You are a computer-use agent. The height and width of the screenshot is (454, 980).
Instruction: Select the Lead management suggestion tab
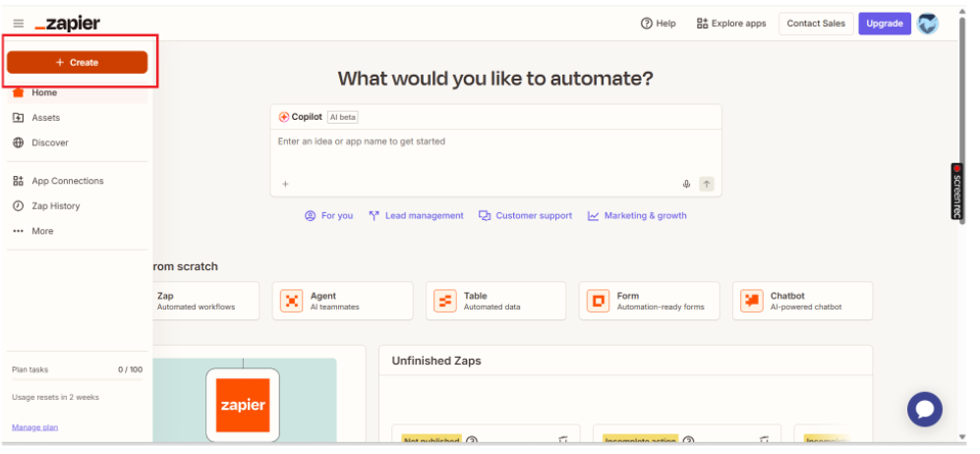tap(416, 215)
